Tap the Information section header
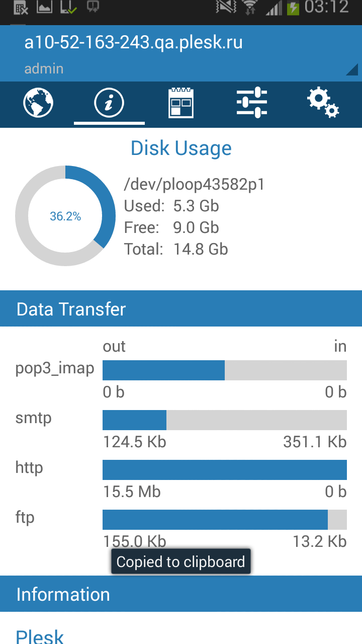 click(181, 594)
